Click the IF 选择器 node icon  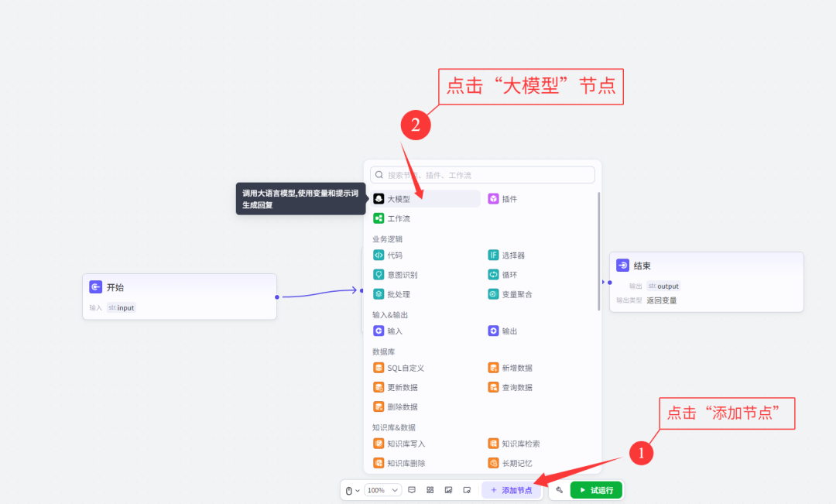(493, 255)
